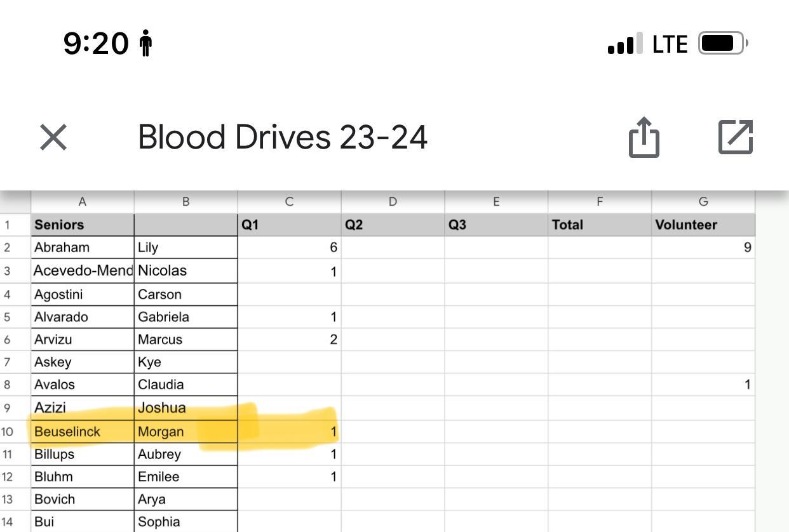Select the Acevedo-Mend name cell
789x532 pixels.
point(83,270)
